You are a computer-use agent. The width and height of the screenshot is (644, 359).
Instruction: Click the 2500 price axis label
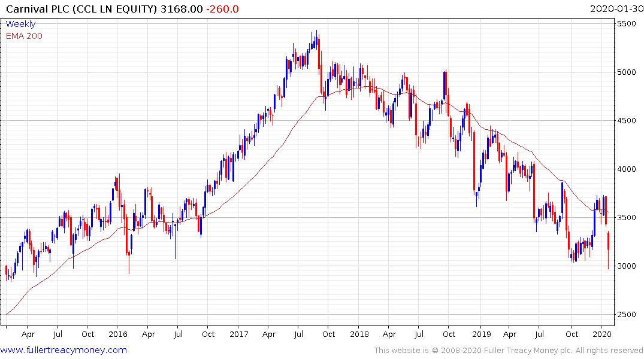click(627, 314)
